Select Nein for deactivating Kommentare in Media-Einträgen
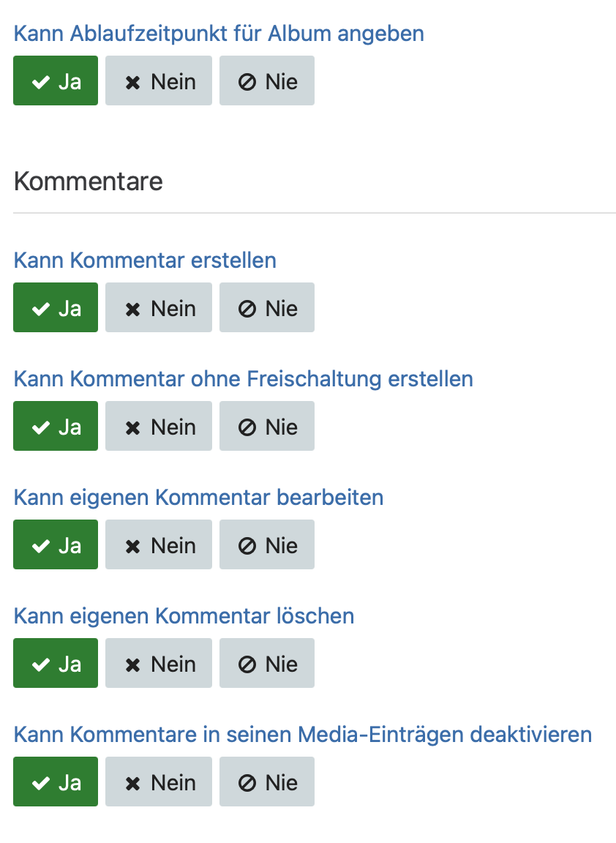Image resolution: width=616 pixels, height=843 pixels. [159, 782]
